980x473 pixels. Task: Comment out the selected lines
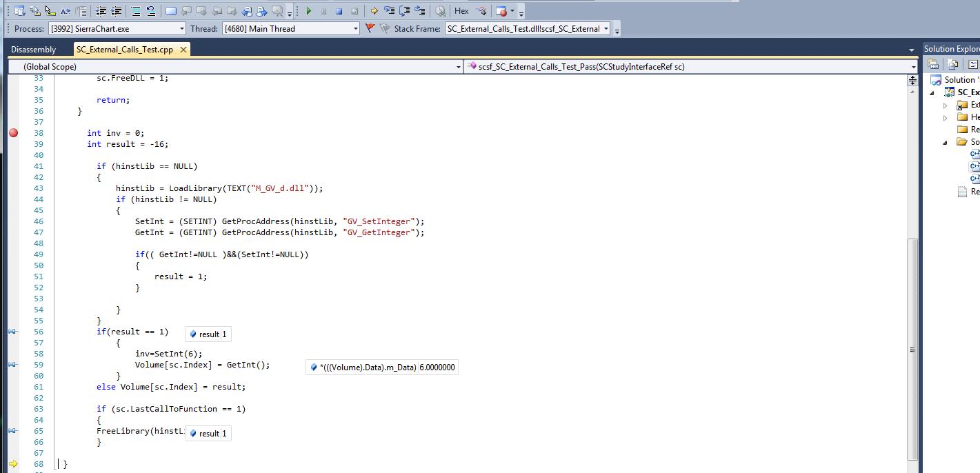(x=136, y=11)
